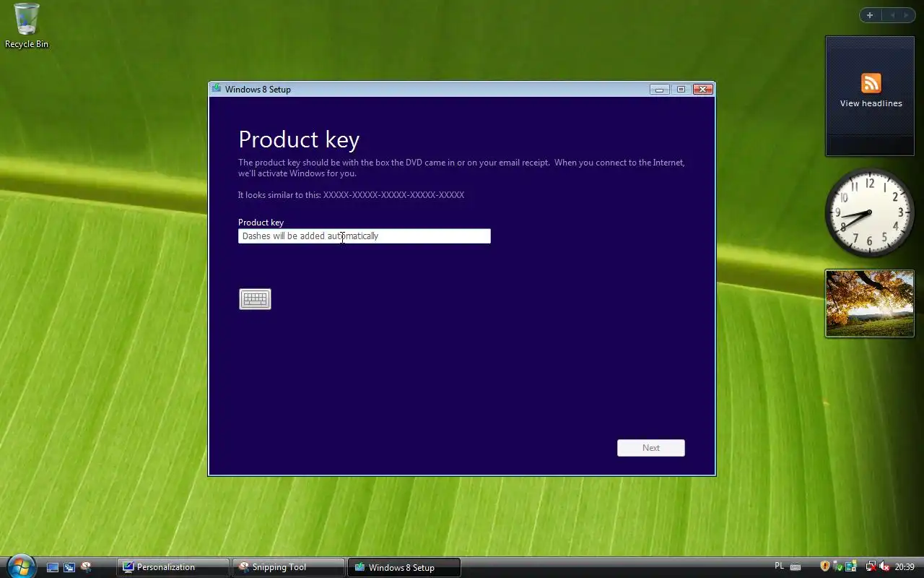Select Windows 8 Setup taskbar button

point(404,567)
